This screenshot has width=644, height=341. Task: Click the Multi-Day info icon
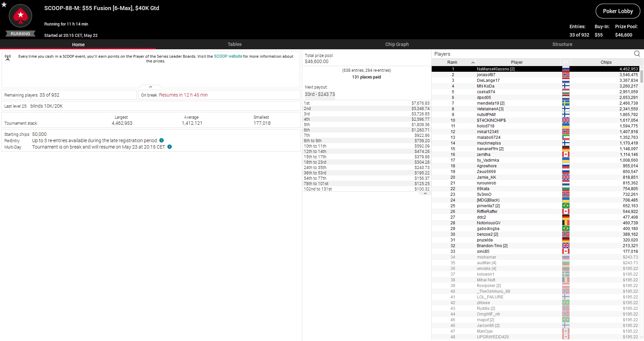(x=170, y=147)
